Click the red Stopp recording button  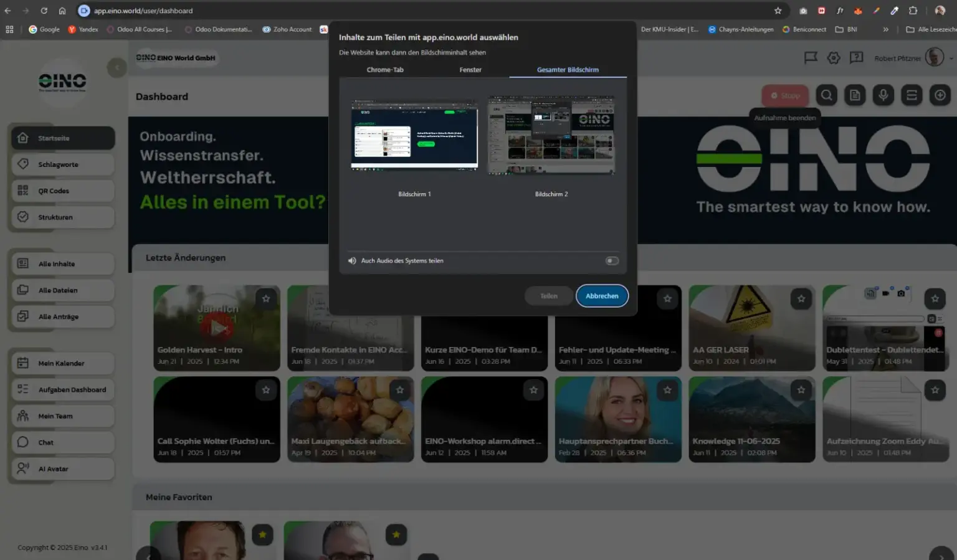pyautogui.click(x=785, y=95)
